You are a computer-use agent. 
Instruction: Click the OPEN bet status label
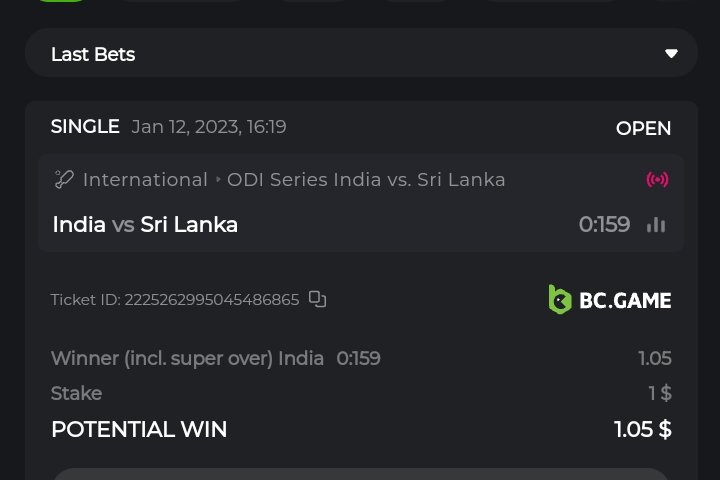pyautogui.click(x=643, y=128)
